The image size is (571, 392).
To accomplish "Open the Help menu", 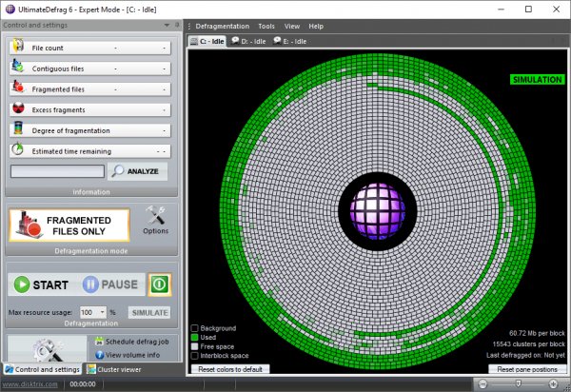I will tap(316, 27).
